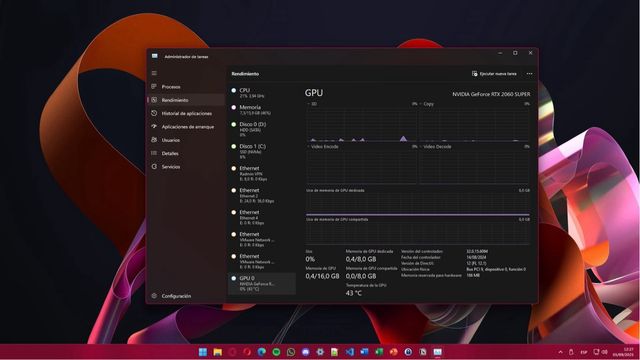Select the Ethernet 2 adapter entry

click(x=262, y=196)
